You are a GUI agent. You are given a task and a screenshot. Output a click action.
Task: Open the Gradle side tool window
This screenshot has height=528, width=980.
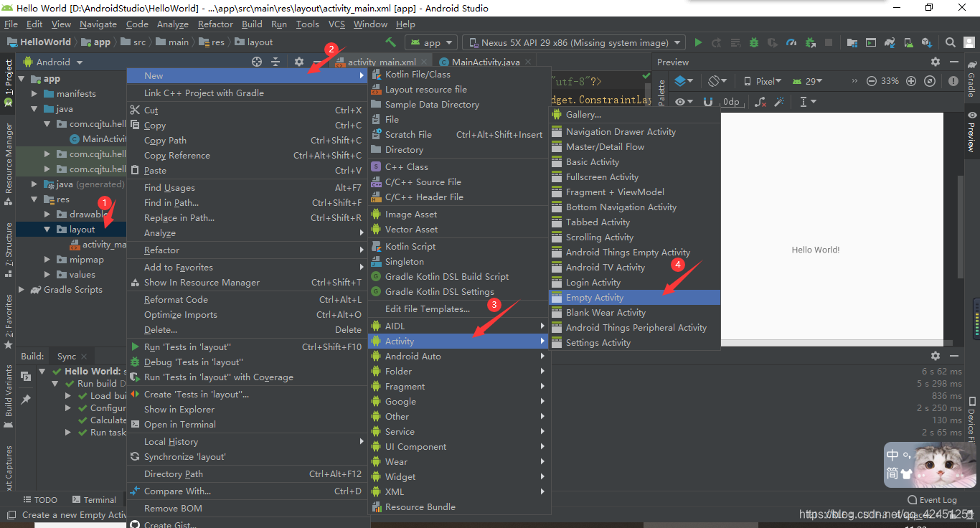pos(971,78)
